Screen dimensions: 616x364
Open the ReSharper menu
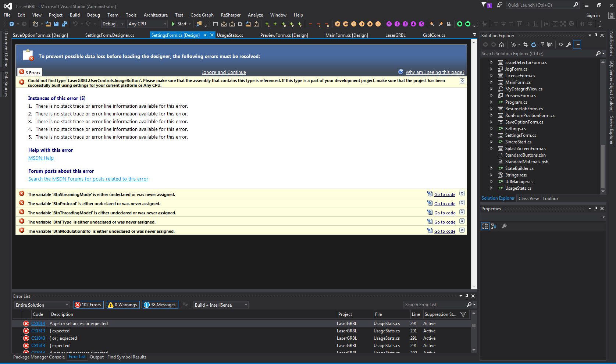[231, 15]
